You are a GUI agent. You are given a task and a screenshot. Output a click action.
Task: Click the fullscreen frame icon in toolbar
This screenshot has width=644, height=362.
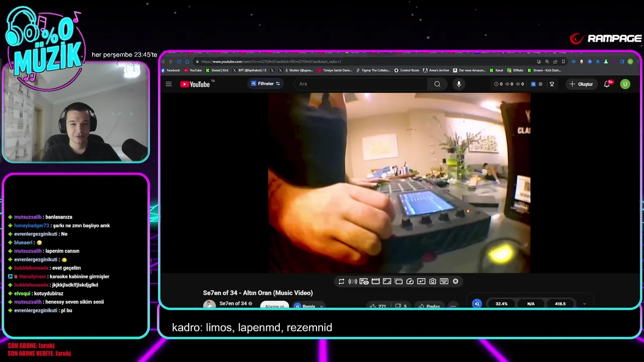click(387, 282)
